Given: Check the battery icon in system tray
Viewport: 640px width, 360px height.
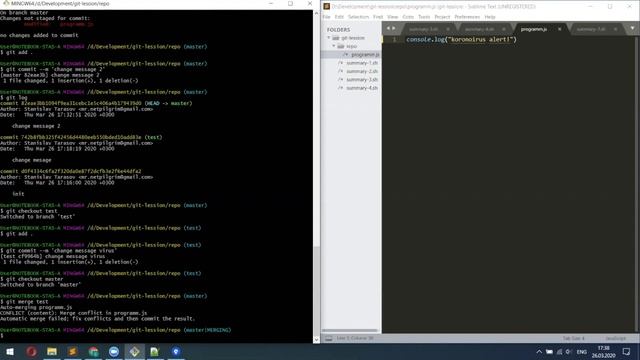Looking at the screenshot, I should click(x=549, y=352).
